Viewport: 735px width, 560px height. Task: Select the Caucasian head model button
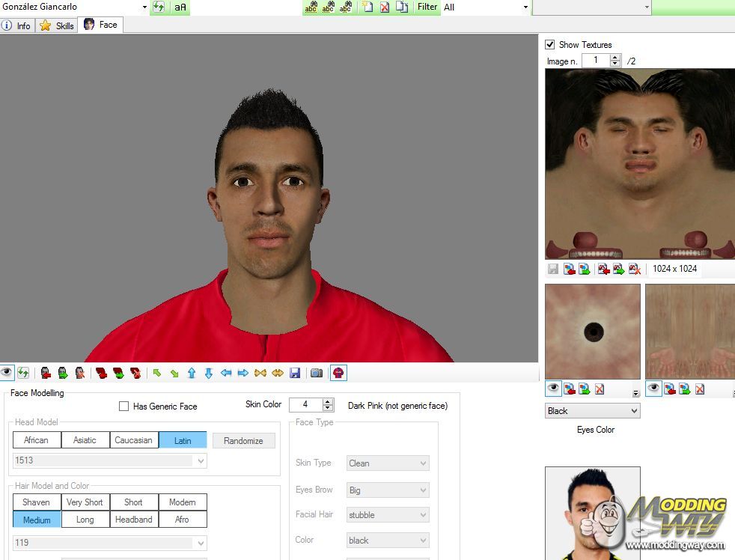pos(134,440)
